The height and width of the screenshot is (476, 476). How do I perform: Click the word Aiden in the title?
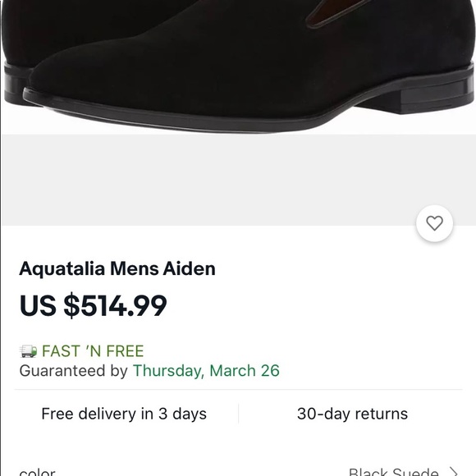[x=189, y=268]
